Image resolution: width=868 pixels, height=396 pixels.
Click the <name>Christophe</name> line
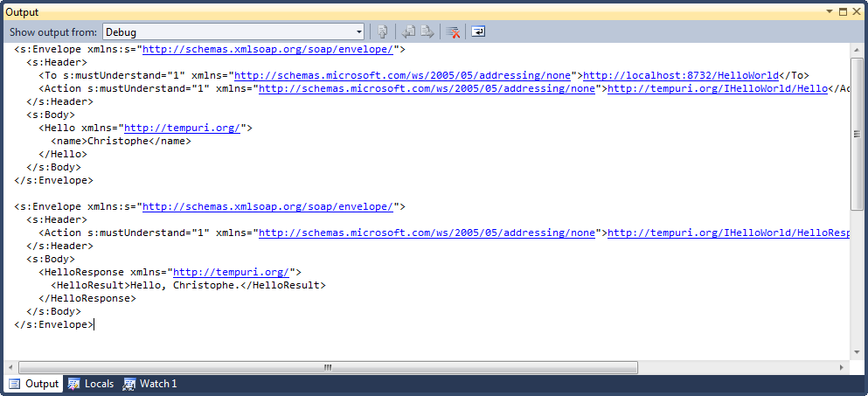click(122, 142)
